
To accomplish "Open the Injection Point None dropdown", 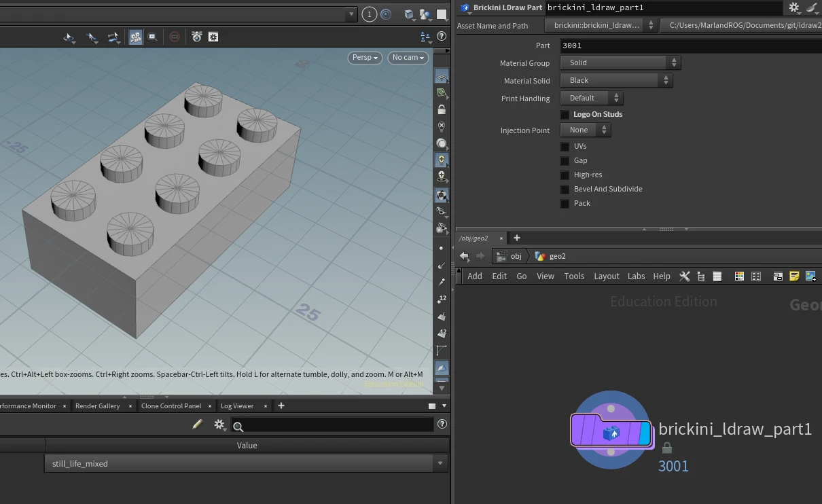I will (586, 130).
